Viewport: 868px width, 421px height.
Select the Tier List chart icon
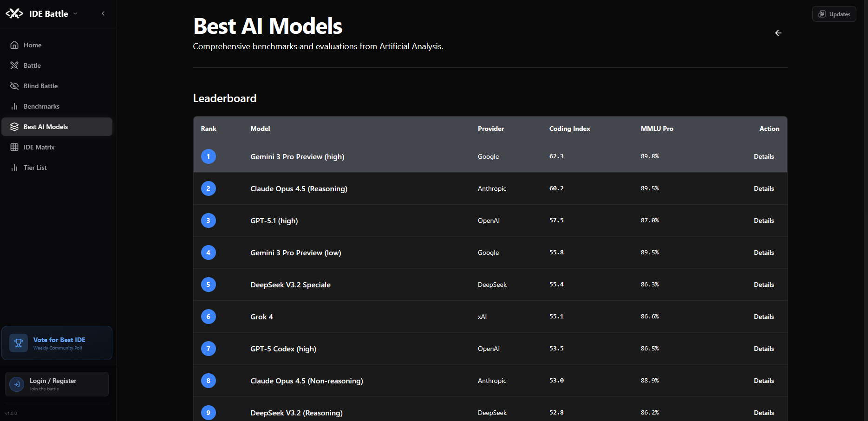tap(15, 167)
